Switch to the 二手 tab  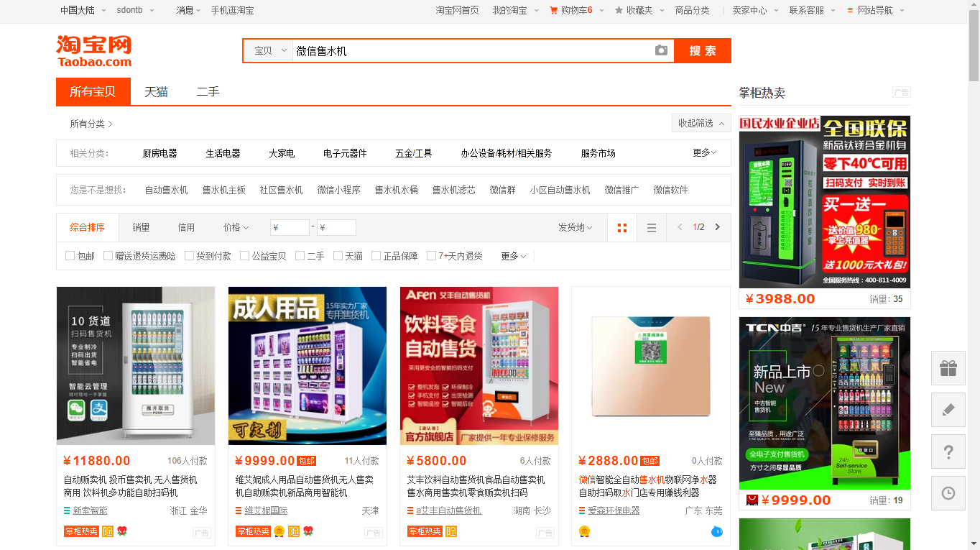208,91
